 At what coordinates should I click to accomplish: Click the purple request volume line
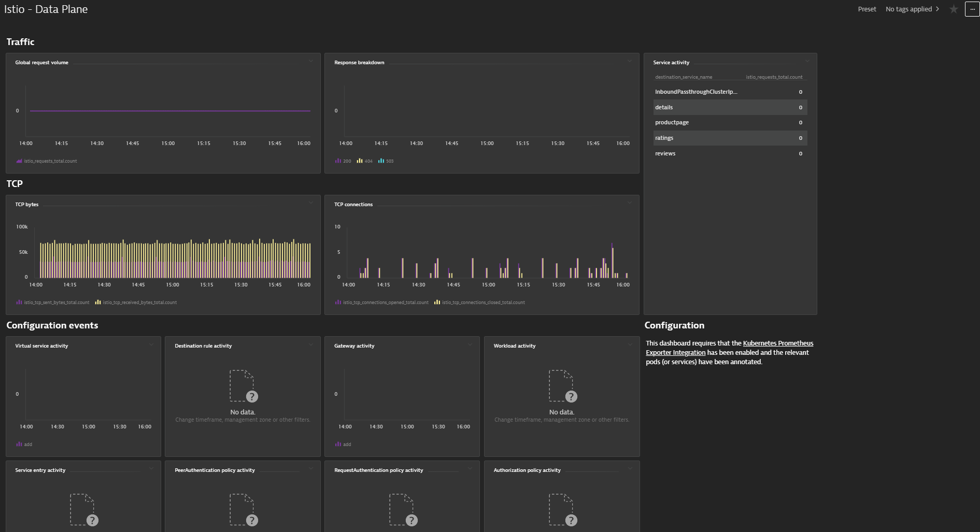click(x=170, y=111)
